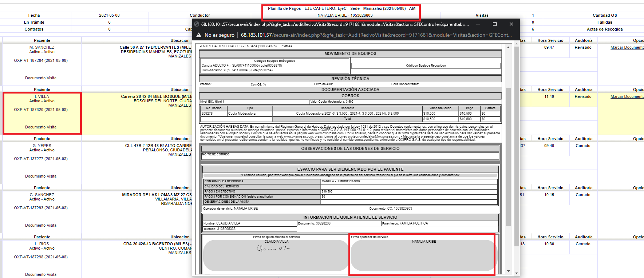Open Documento Visita under L. RIOS

[x=41, y=274]
